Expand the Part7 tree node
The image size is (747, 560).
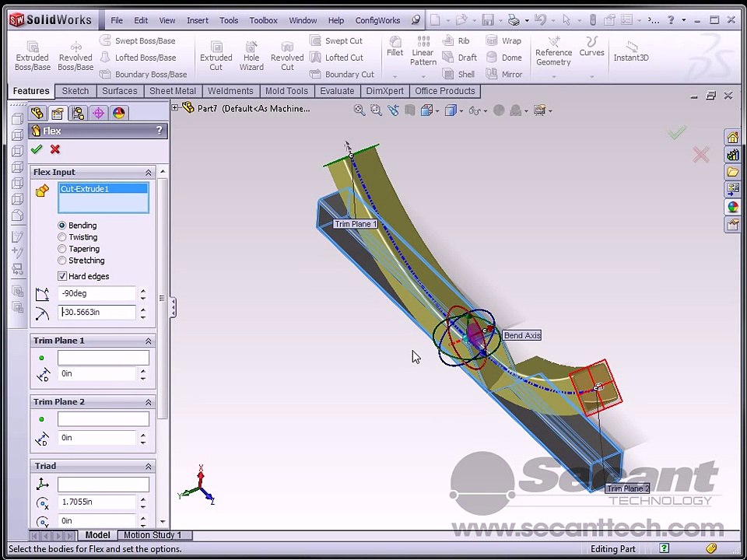click(175, 108)
